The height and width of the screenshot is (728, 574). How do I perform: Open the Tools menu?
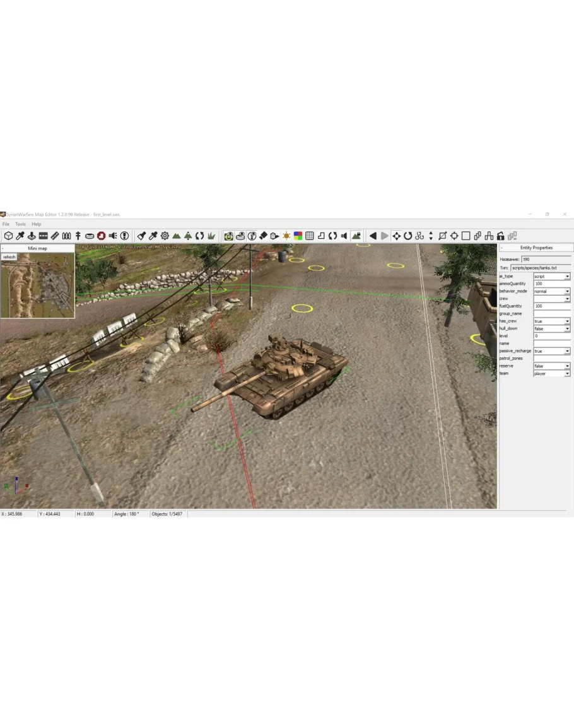coord(20,224)
